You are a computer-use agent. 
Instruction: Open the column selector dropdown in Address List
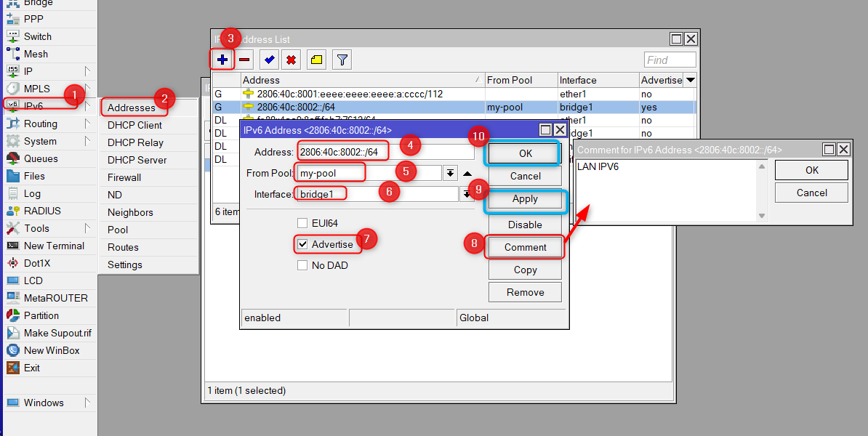[690, 80]
